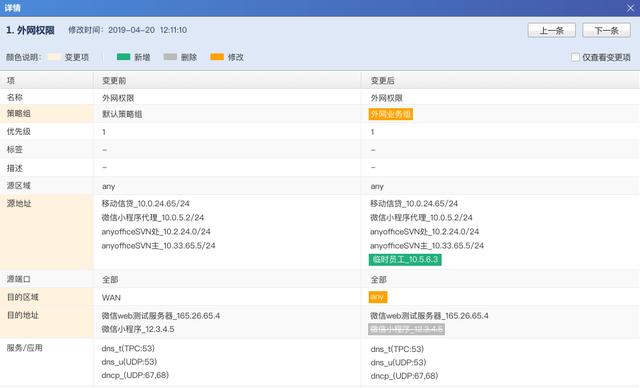
Task: Click 默认策略组 in the 变更前 column
Action: (122, 114)
